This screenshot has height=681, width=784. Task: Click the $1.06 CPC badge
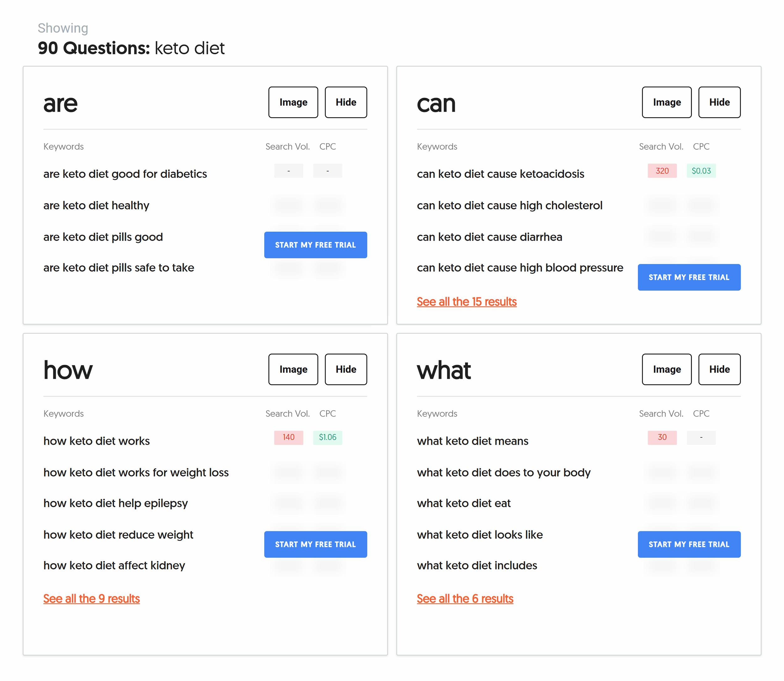pos(327,437)
